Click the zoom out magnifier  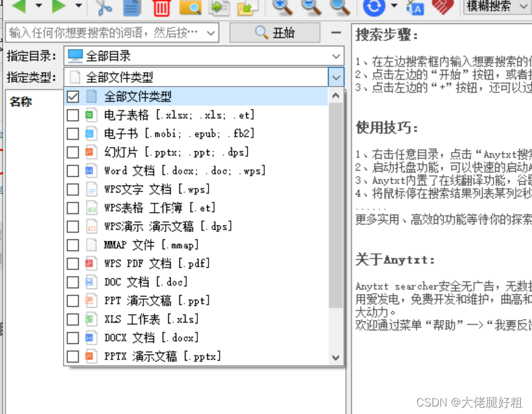[x=311, y=7]
